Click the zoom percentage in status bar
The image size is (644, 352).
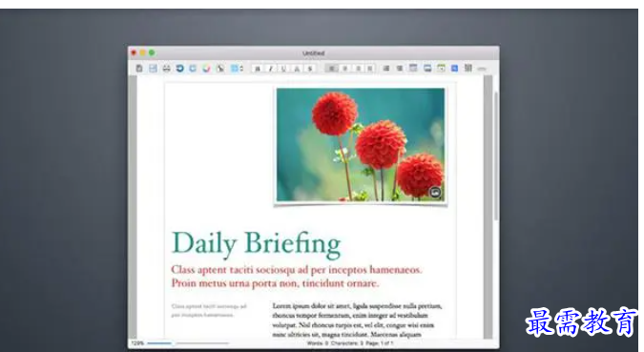point(137,343)
